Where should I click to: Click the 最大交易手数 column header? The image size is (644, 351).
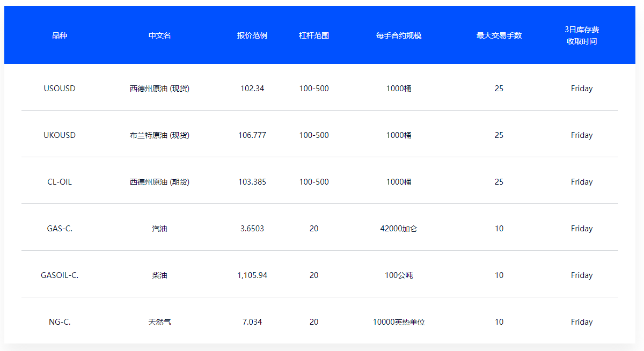(x=499, y=35)
